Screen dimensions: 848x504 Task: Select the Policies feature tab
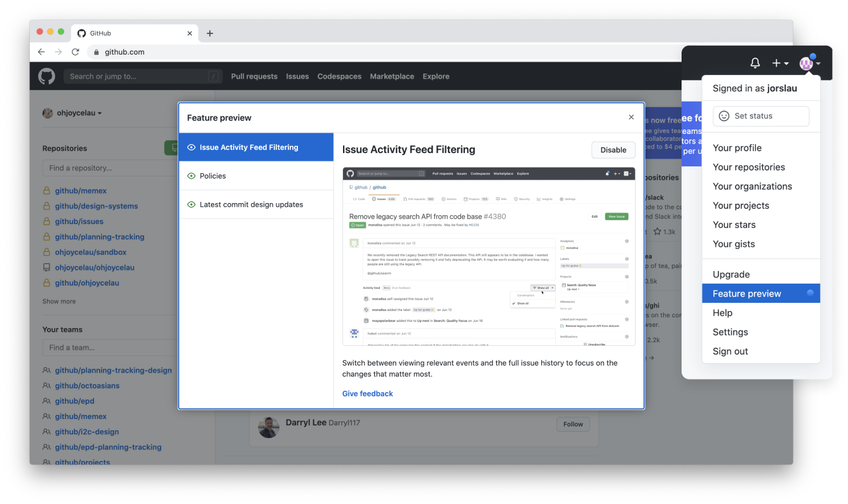click(x=256, y=176)
